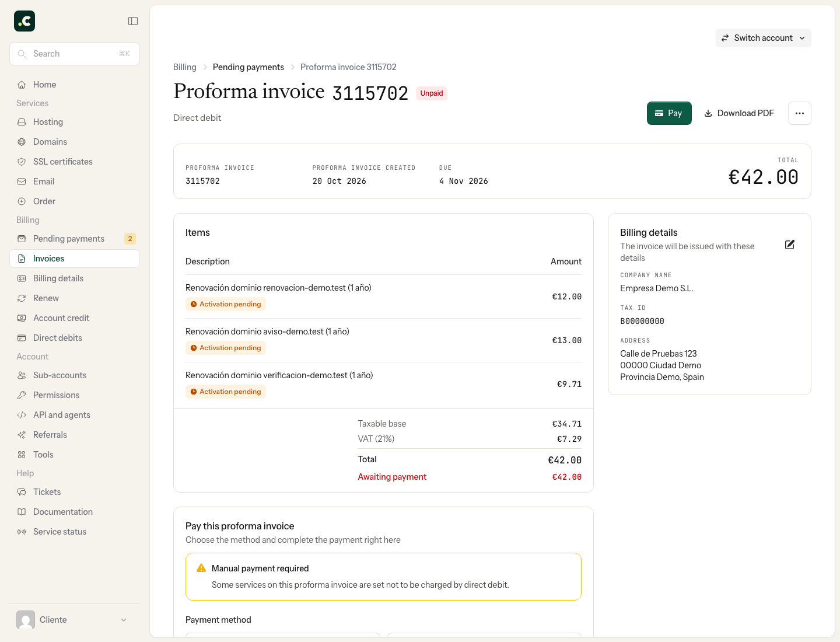Open Home from the sidebar
840x642 pixels.
point(75,85)
